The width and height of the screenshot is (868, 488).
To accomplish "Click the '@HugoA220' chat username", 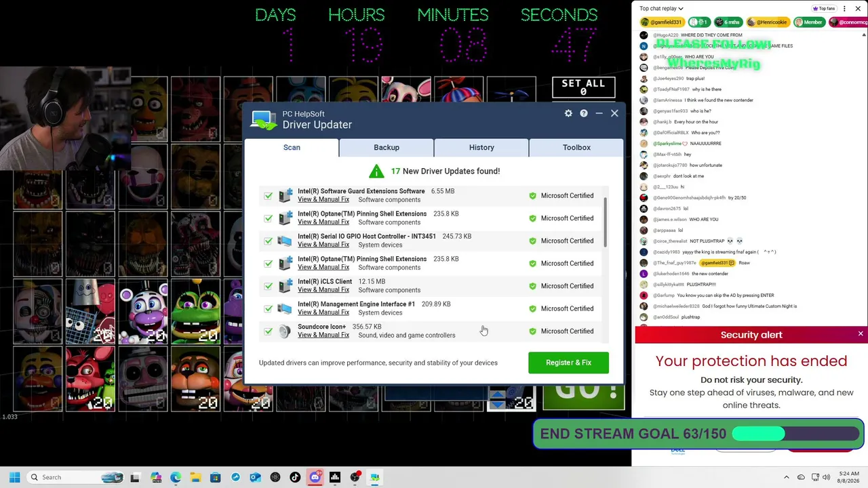I will point(665,35).
